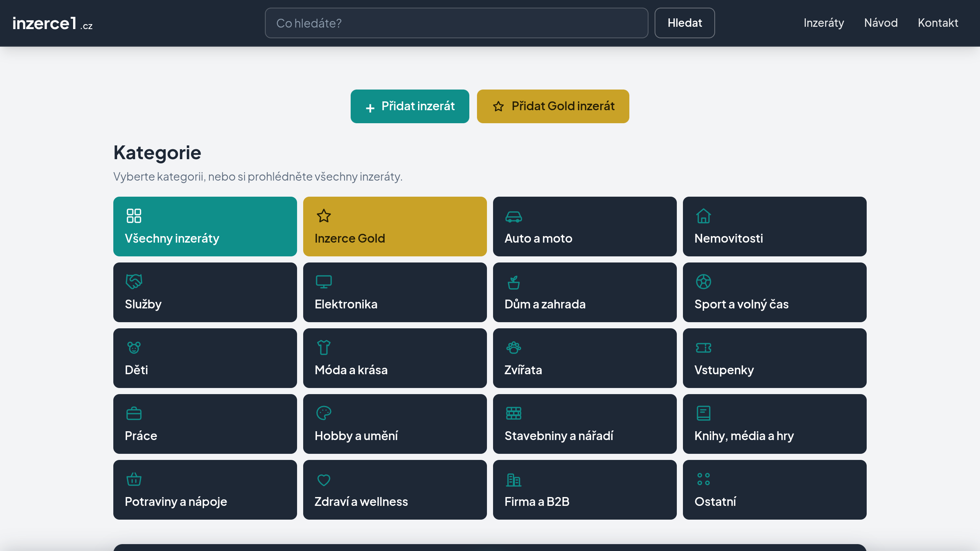The height and width of the screenshot is (551, 980).
Task: Open the Firma a B2B label
Action: (537, 502)
